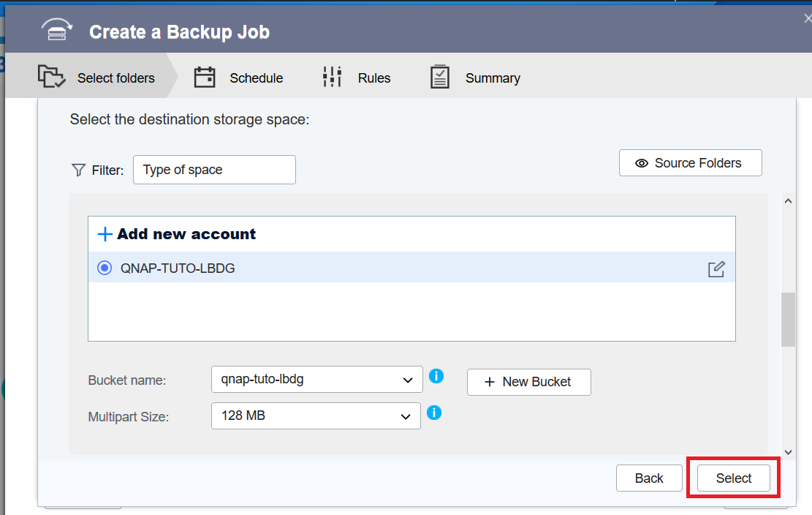Show info about Multipart Size

point(434,413)
